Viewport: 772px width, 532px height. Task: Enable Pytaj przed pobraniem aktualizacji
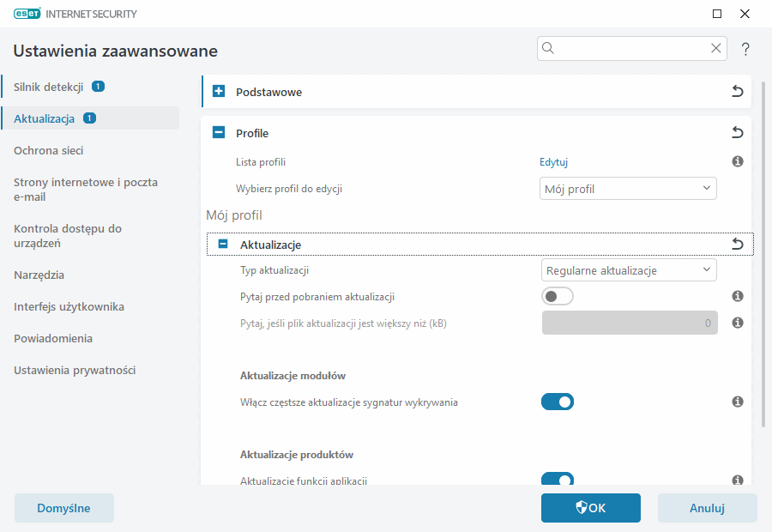tap(557, 295)
